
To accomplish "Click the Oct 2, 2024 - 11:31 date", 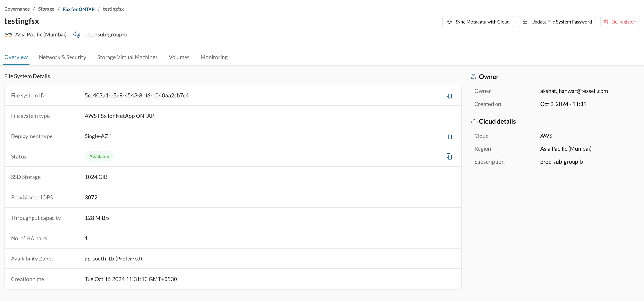I will click(563, 104).
